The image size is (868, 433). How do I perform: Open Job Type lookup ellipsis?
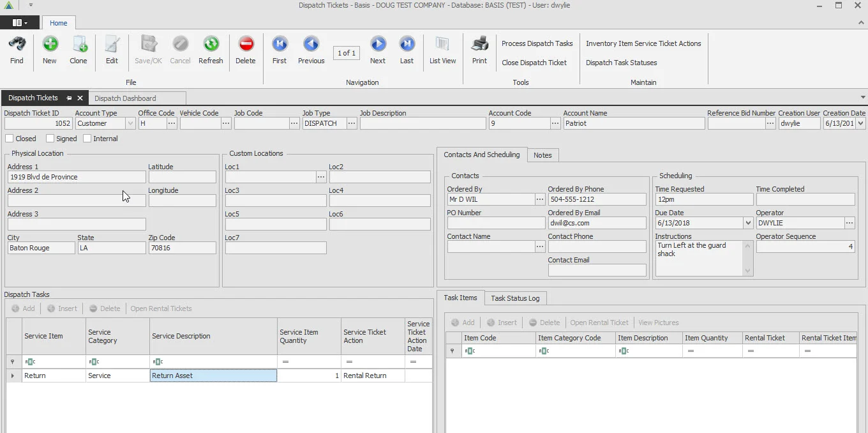pos(352,123)
